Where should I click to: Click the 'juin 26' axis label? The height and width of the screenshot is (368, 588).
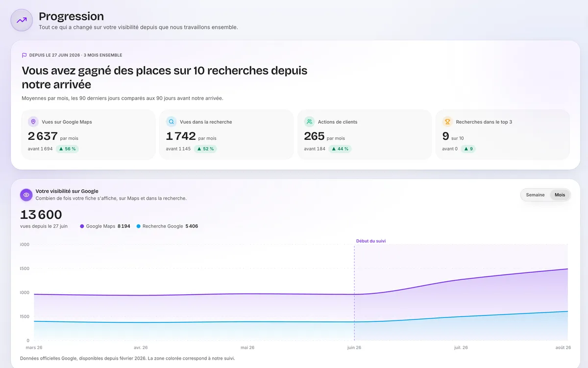click(353, 347)
